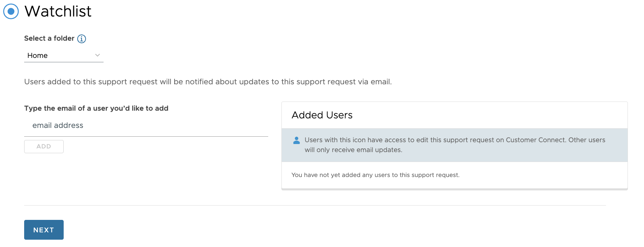The image size is (644, 247).
Task: Click the 'will only receive email updates' line
Action: click(353, 150)
